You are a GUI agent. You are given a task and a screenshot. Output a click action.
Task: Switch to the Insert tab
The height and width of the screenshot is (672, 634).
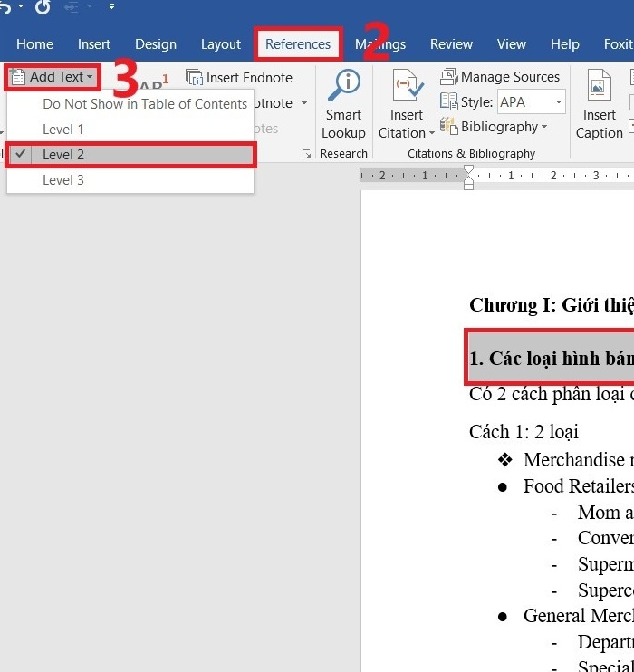click(94, 44)
